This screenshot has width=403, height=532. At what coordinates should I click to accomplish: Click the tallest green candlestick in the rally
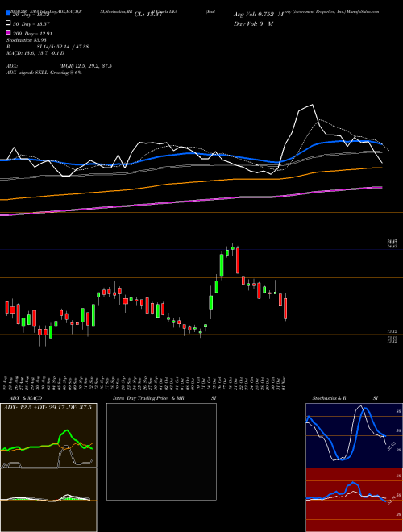click(222, 265)
